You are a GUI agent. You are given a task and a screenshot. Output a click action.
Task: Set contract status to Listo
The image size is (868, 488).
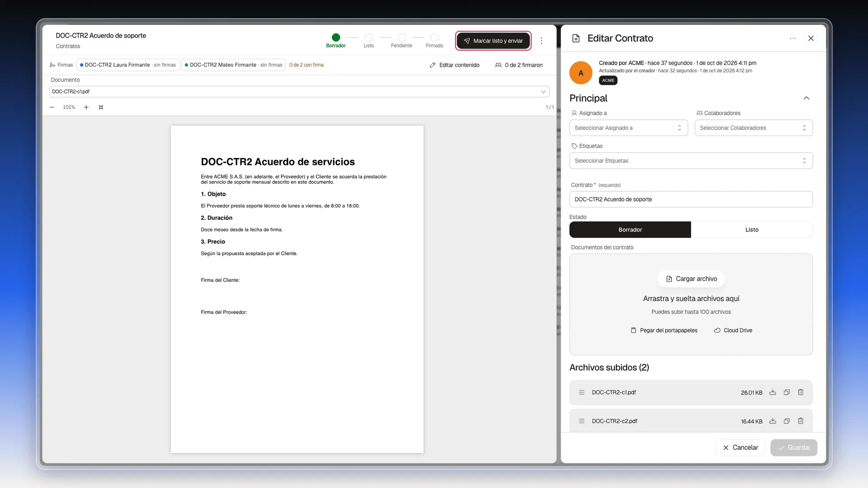[x=752, y=230]
